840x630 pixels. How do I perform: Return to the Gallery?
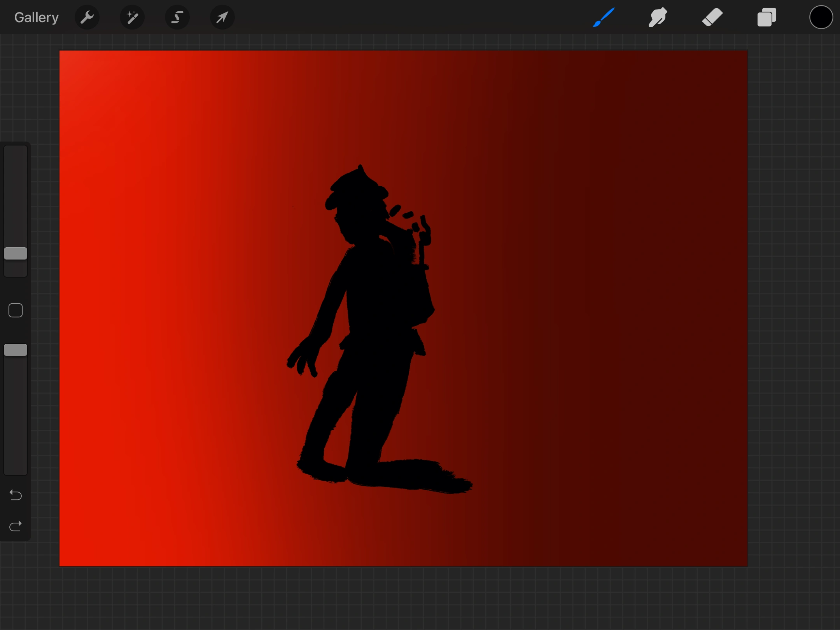36,17
